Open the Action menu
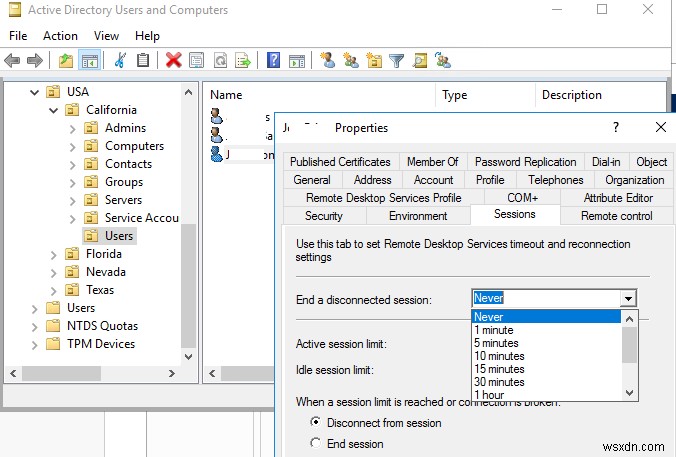The image size is (676, 457). tap(60, 36)
